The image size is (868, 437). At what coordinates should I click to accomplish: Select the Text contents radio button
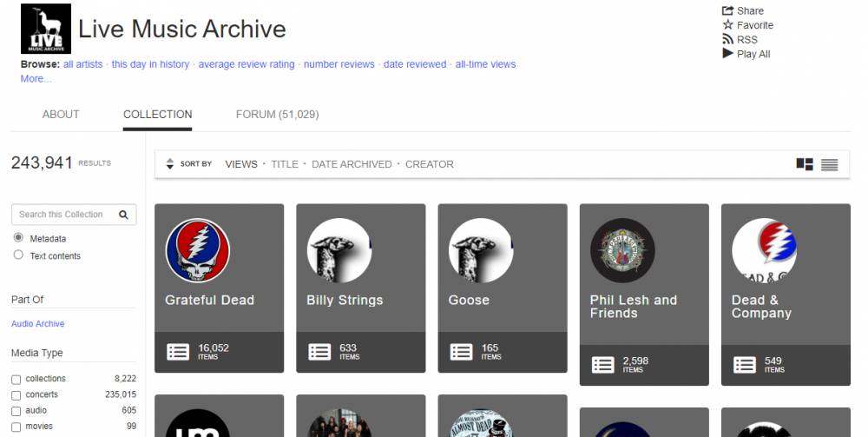(18, 255)
